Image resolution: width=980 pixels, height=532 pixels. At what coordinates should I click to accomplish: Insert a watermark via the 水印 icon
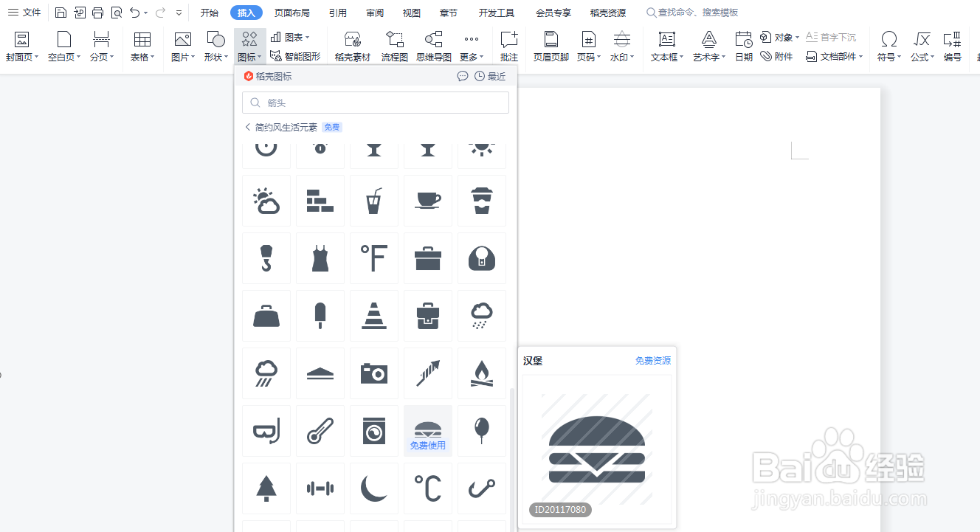pos(621,46)
